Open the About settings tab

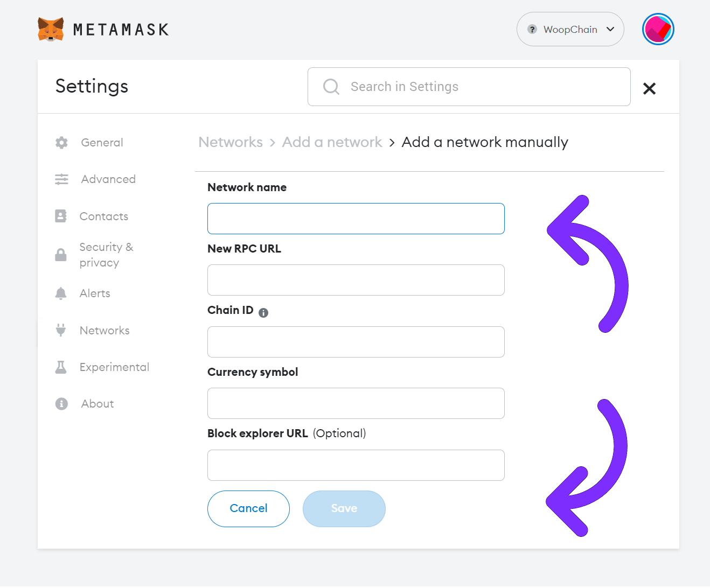(x=98, y=404)
